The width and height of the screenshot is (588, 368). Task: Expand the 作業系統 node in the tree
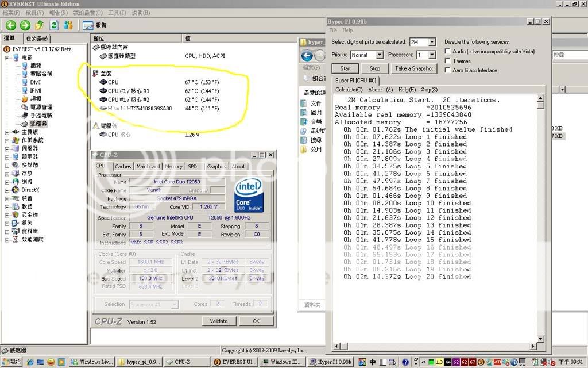(7, 140)
